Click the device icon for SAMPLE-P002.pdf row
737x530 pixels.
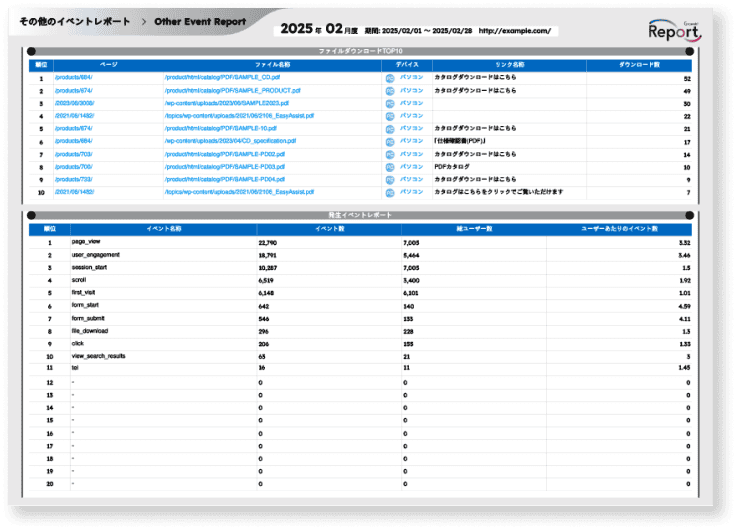click(x=390, y=154)
